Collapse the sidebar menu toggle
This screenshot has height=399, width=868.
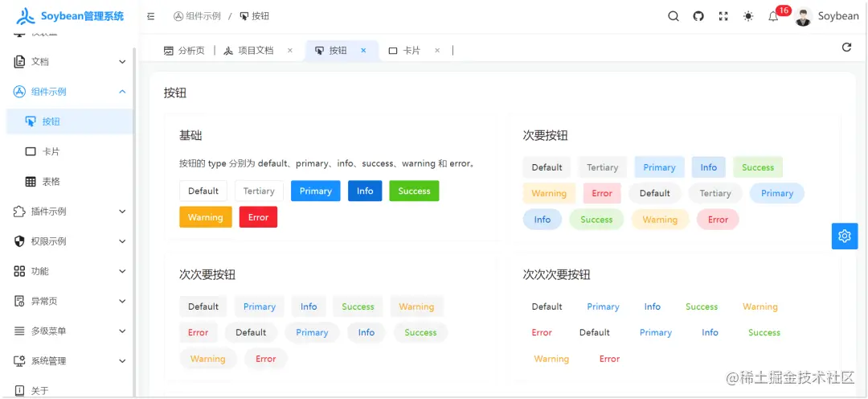coord(150,17)
